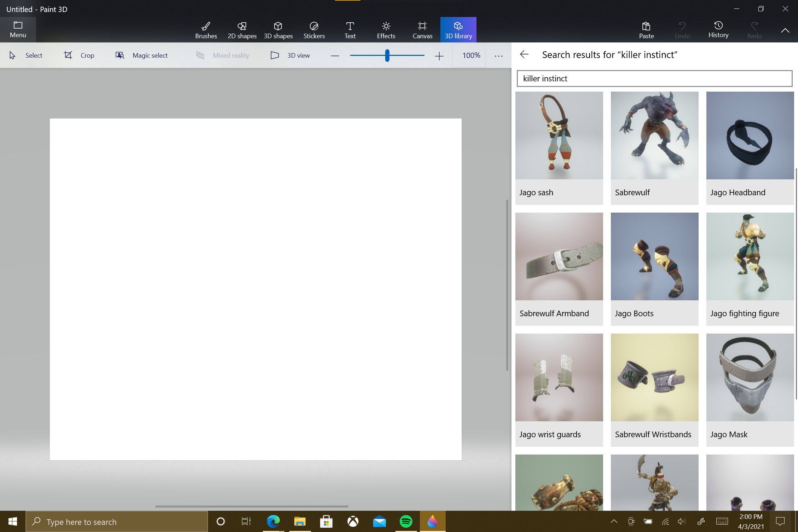Select the Jago fighting figure model
798x532 pixels.
750,269
